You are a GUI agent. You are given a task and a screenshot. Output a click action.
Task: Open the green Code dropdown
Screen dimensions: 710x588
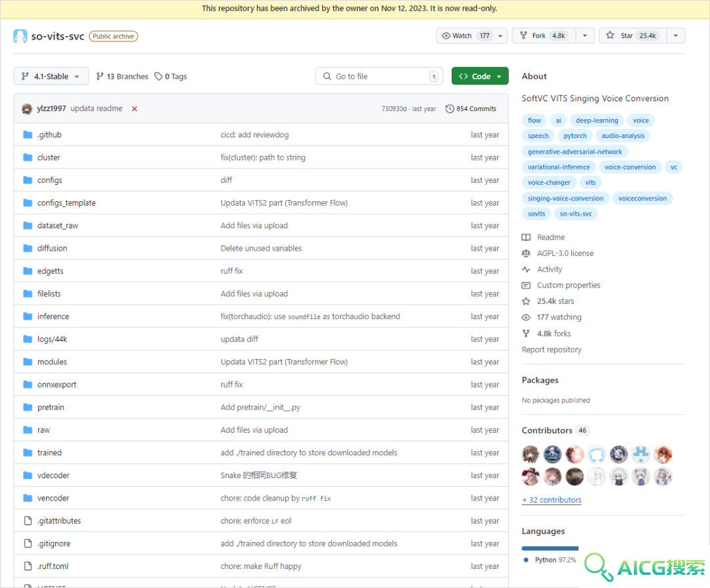coord(480,76)
